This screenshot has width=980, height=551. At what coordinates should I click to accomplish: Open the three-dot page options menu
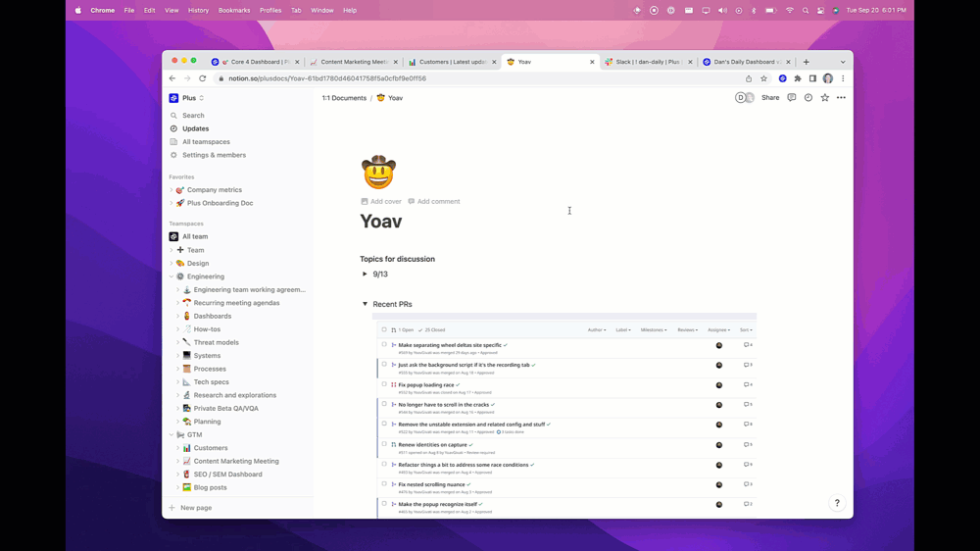841,98
